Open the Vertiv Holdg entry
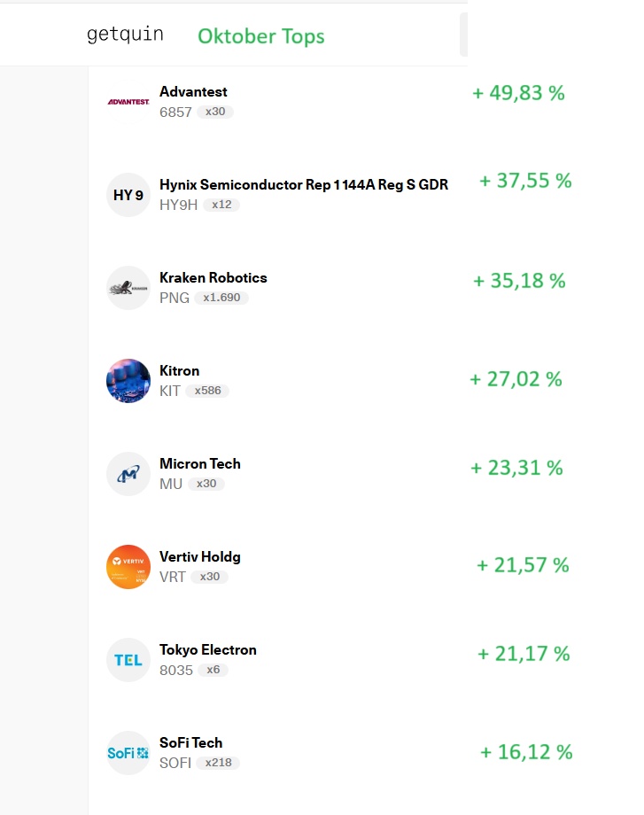The width and height of the screenshot is (644, 815). tap(199, 557)
